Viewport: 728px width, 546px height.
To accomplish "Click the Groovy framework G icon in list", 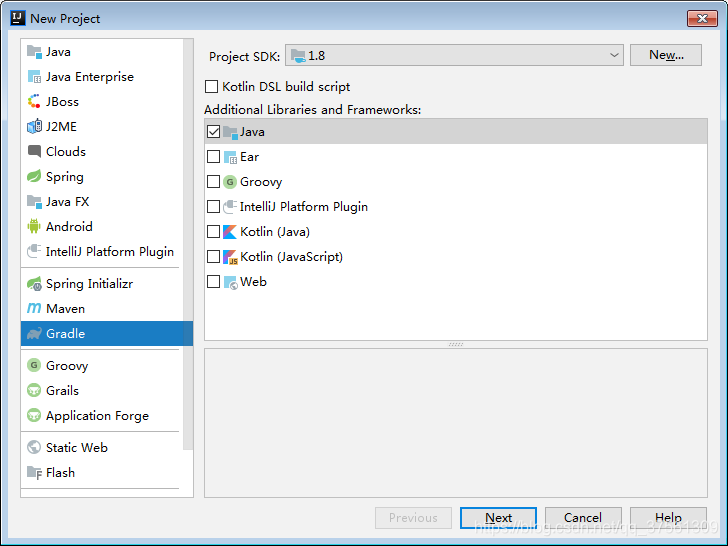I will pos(230,182).
